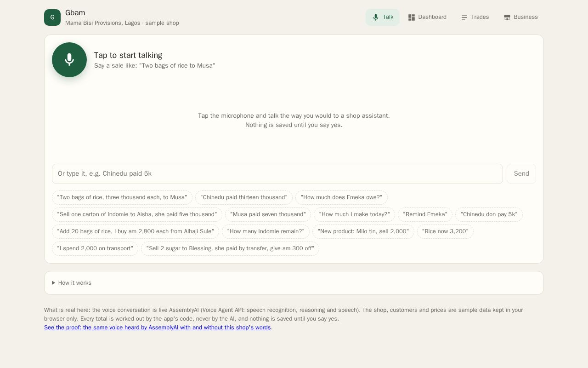The height and width of the screenshot is (368, 588).
Task: Choose 'New product: Milo tin' suggestion
Action: [x=363, y=231]
